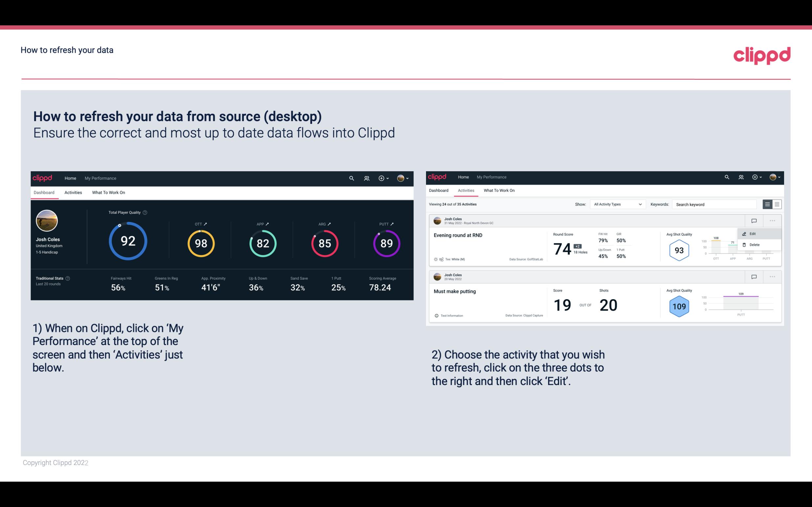Click the Clippd logo icon top right
Screen dimensions: 812x507
tap(762, 55)
